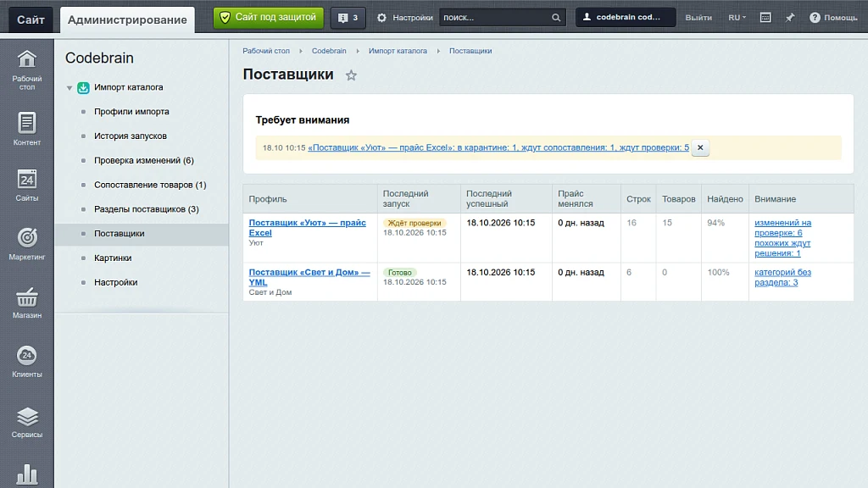
Task: Collapse the Импорт каталога tree node
Action: pos(70,88)
